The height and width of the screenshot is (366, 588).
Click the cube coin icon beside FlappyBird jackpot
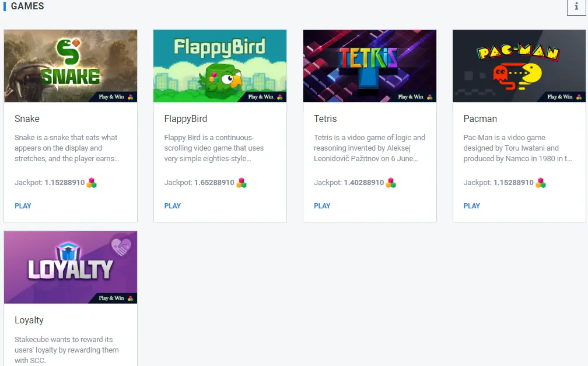pos(242,183)
